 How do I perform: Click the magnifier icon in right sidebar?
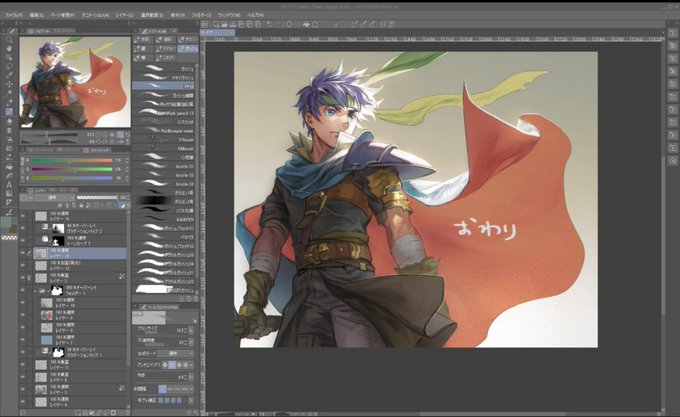pos(673,161)
